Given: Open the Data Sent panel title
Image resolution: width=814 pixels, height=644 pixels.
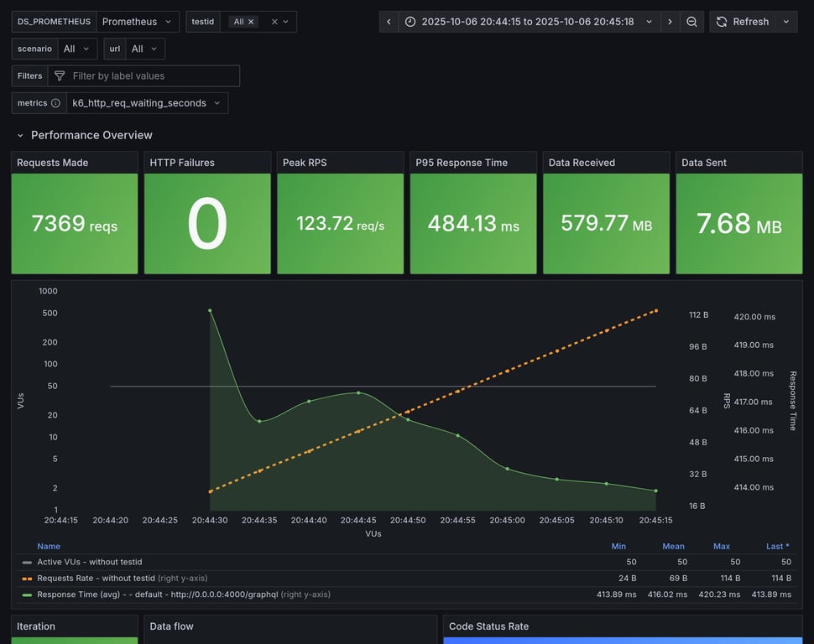Looking at the screenshot, I should point(704,163).
